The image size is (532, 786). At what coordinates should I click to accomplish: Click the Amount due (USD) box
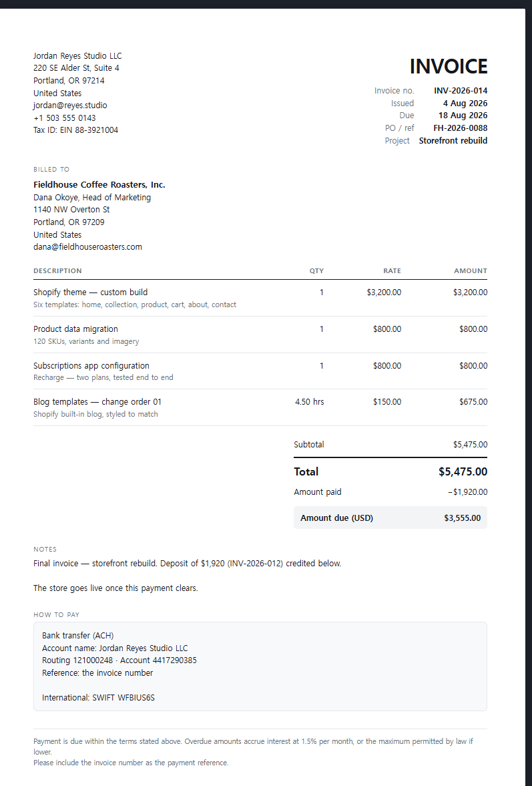pos(390,518)
